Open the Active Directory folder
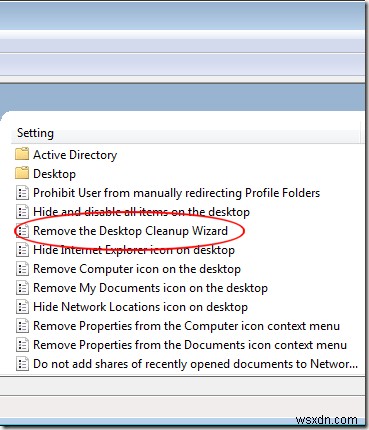Viewport: 369px width, 430px height. 75,155
